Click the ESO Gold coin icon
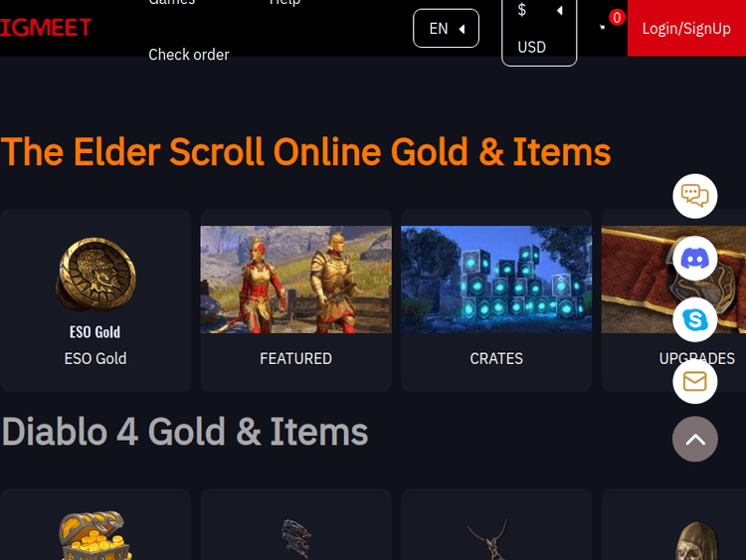This screenshot has width=746, height=560. point(95,275)
